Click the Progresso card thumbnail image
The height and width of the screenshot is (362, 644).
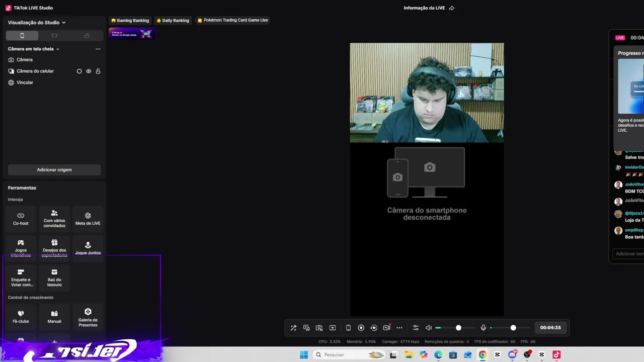pyautogui.click(x=631, y=86)
